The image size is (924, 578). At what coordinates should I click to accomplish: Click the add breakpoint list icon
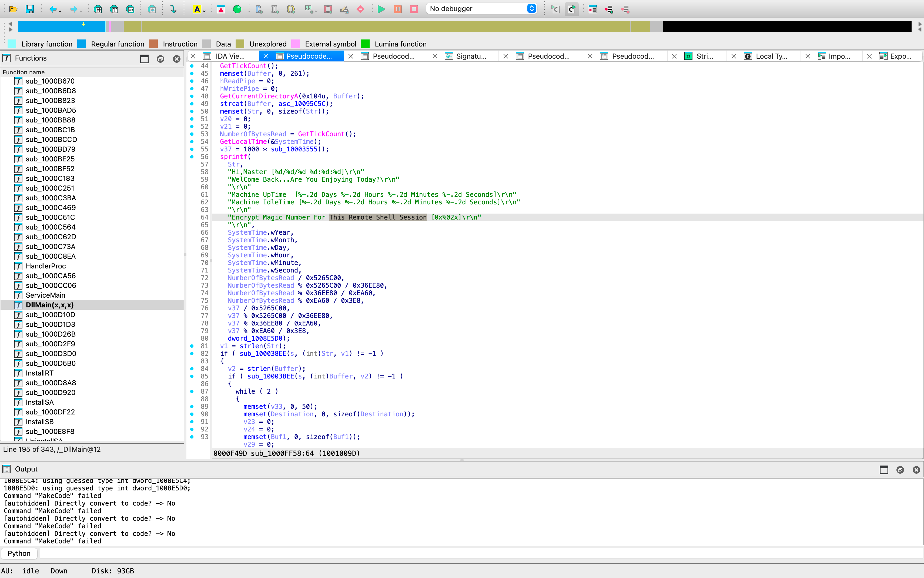tap(609, 9)
